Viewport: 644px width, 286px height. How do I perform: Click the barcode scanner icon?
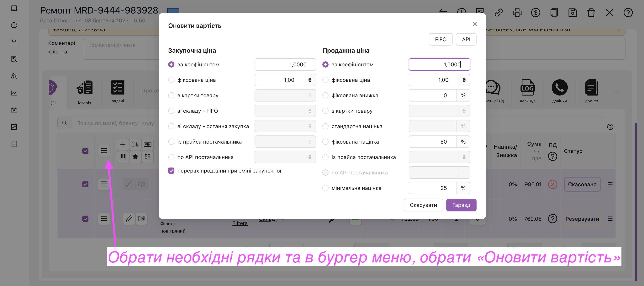point(123,157)
